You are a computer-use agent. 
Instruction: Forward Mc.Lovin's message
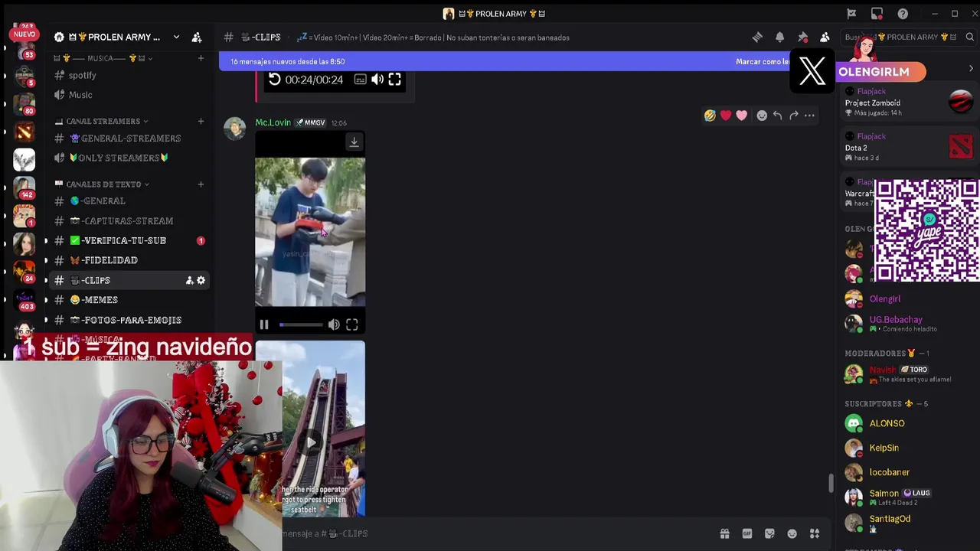pos(794,116)
